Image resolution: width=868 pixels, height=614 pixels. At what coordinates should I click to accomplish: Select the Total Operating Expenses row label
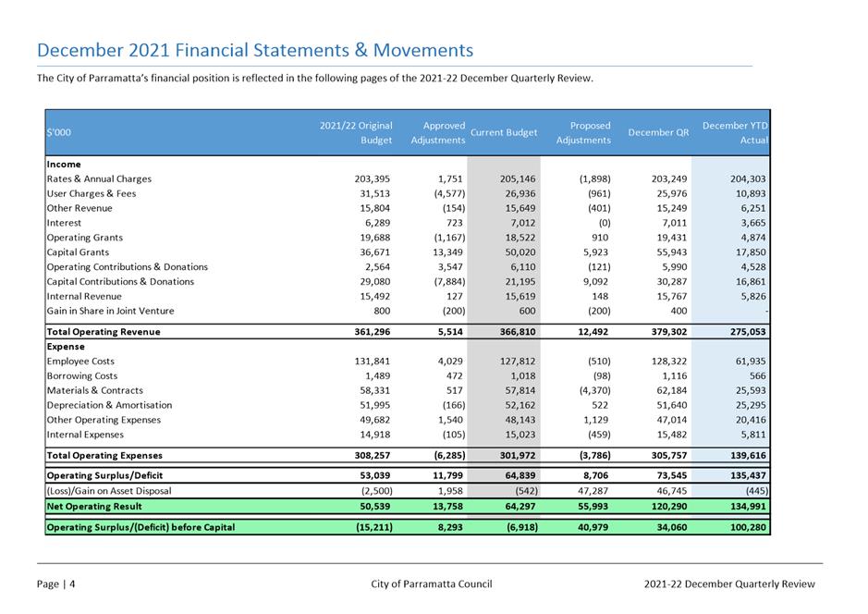(104, 456)
